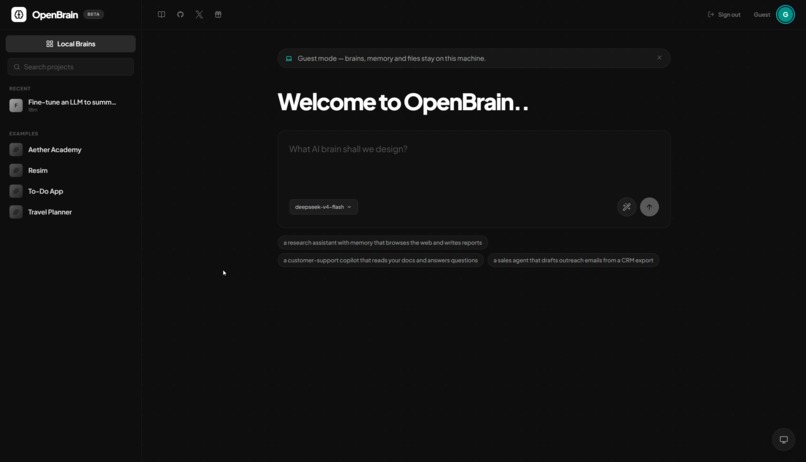Open the To-Do App example
The height and width of the screenshot is (462, 806).
[70, 191]
